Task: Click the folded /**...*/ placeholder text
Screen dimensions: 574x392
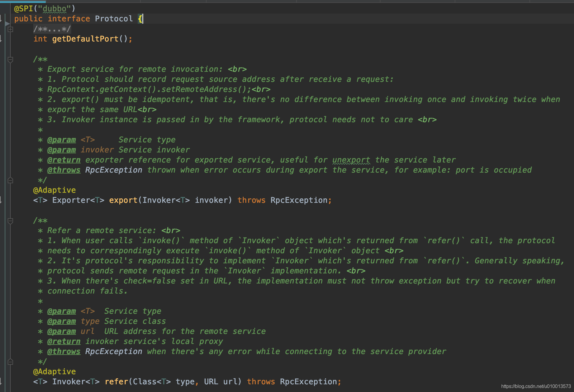Action: point(52,29)
